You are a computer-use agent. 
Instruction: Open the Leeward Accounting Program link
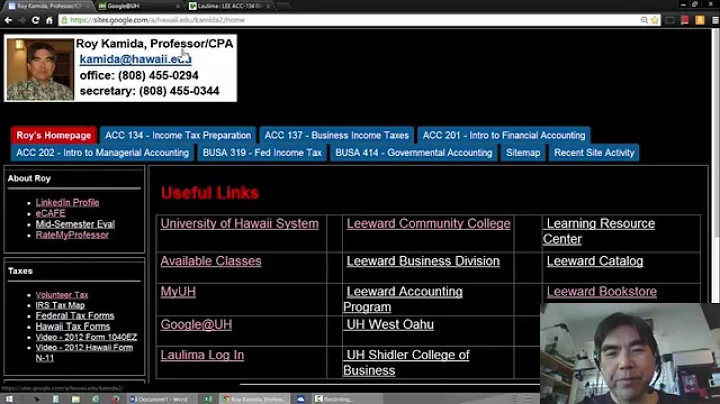click(403, 299)
